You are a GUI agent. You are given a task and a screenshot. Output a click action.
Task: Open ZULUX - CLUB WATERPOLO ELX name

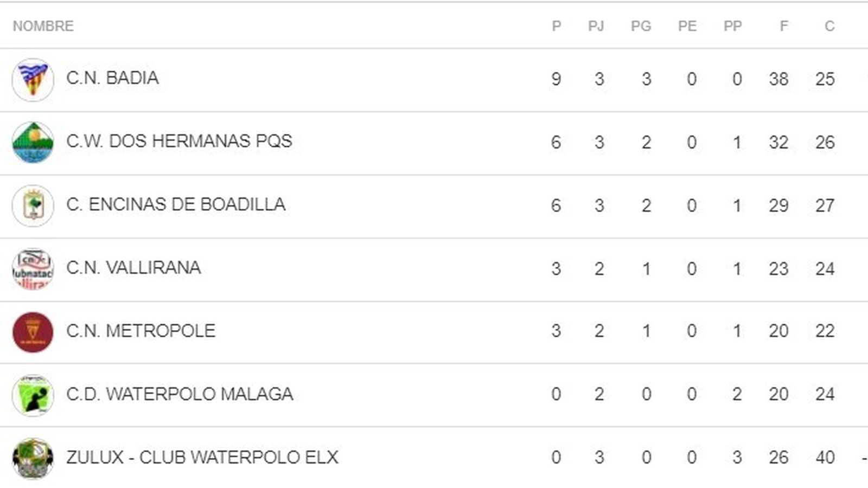click(x=202, y=457)
